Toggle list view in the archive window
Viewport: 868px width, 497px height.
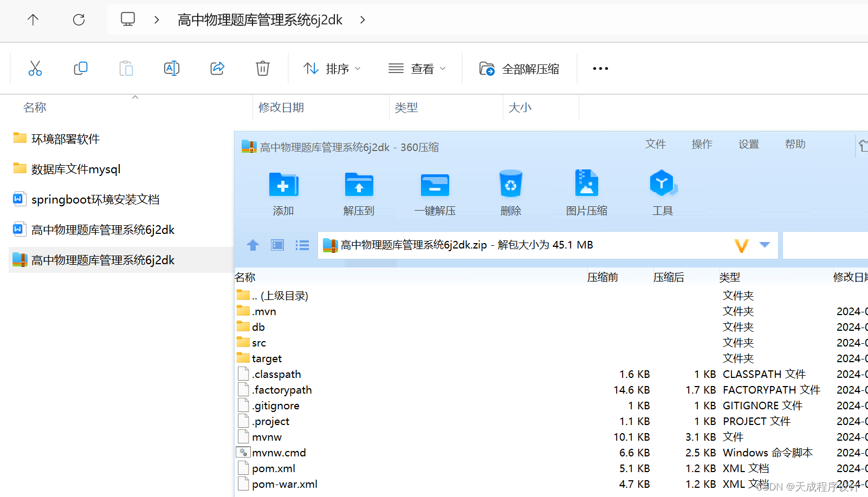(302, 245)
